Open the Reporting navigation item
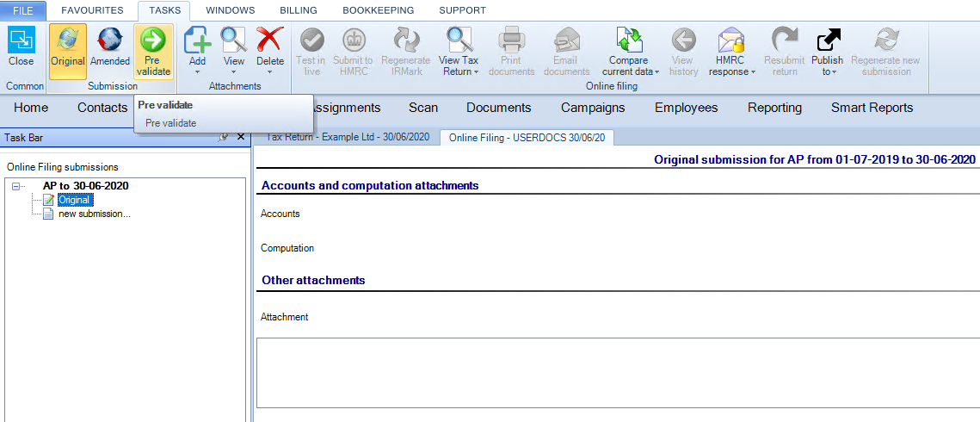980x422 pixels. coord(775,108)
